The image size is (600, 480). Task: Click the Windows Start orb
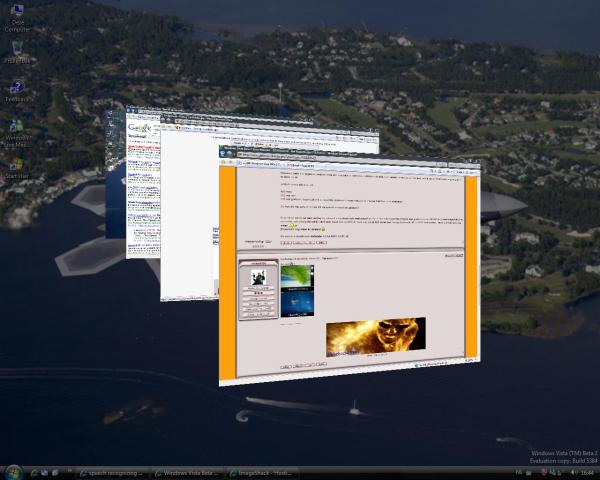click(x=14, y=472)
